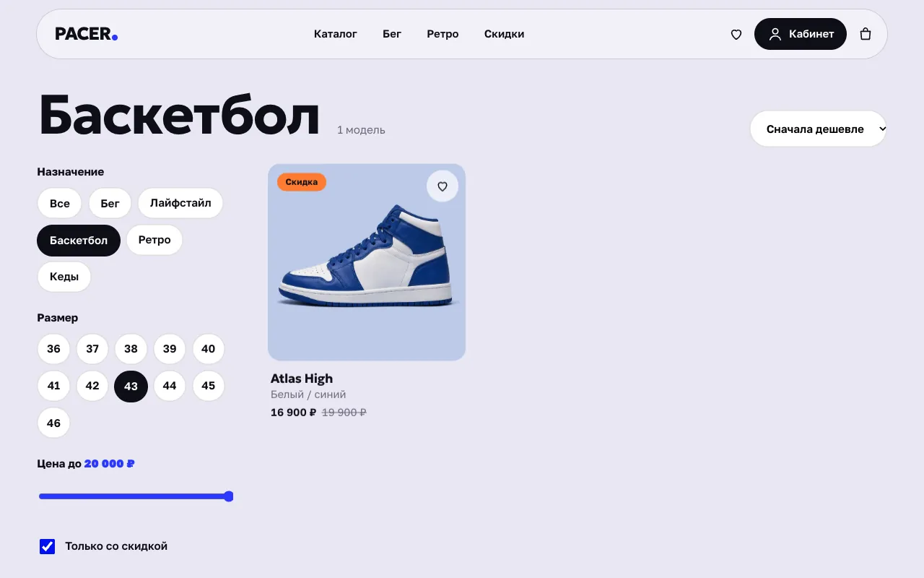
Task: Choose size 42
Action: (x=92, y=386)
